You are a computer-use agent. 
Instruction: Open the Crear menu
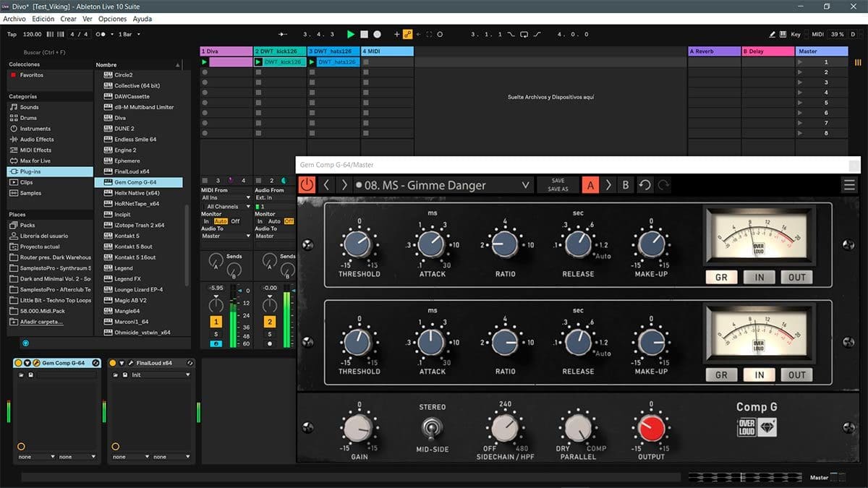[x=69, y=19]
